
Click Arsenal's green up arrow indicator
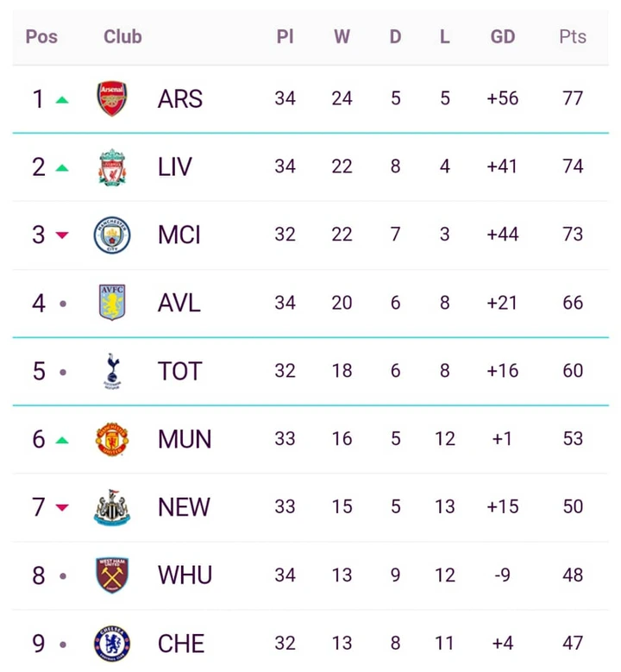[62, 99]
